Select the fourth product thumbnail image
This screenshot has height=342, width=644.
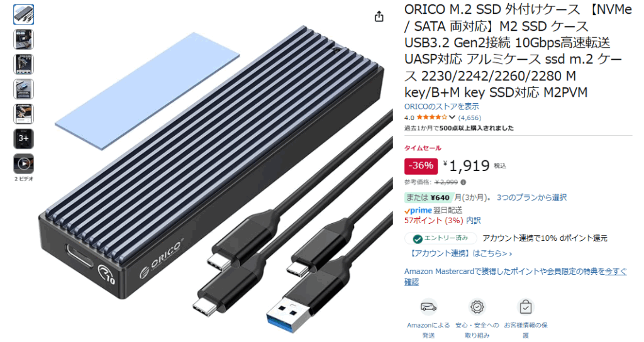tap(24, 89)
